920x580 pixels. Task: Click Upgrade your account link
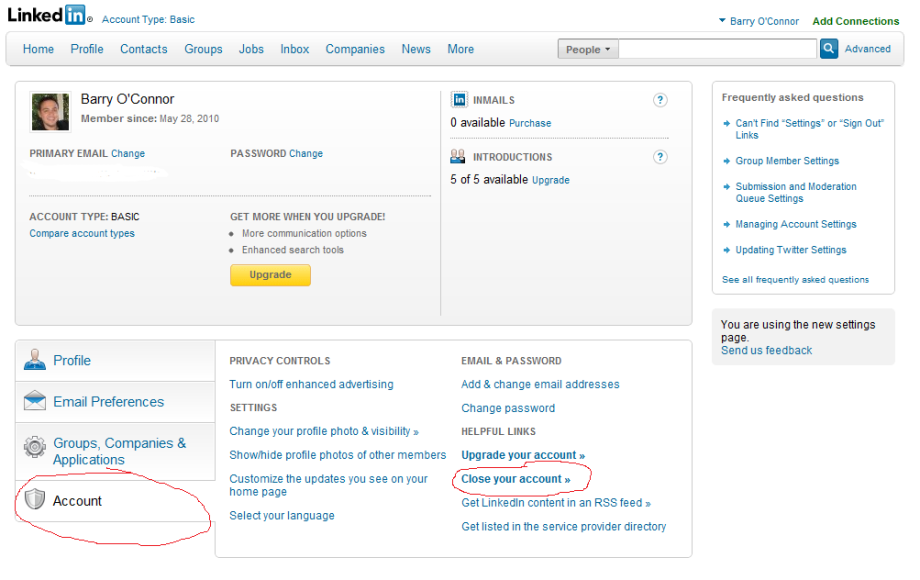523,455
